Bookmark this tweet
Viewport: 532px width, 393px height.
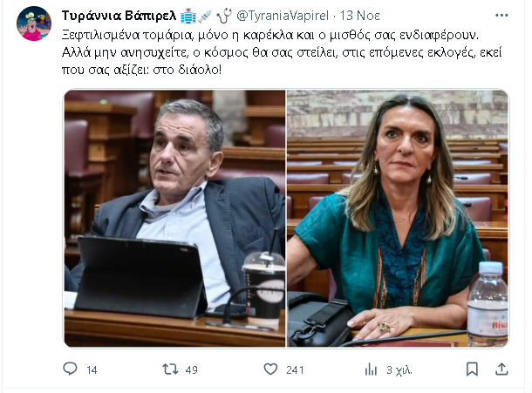472,369
